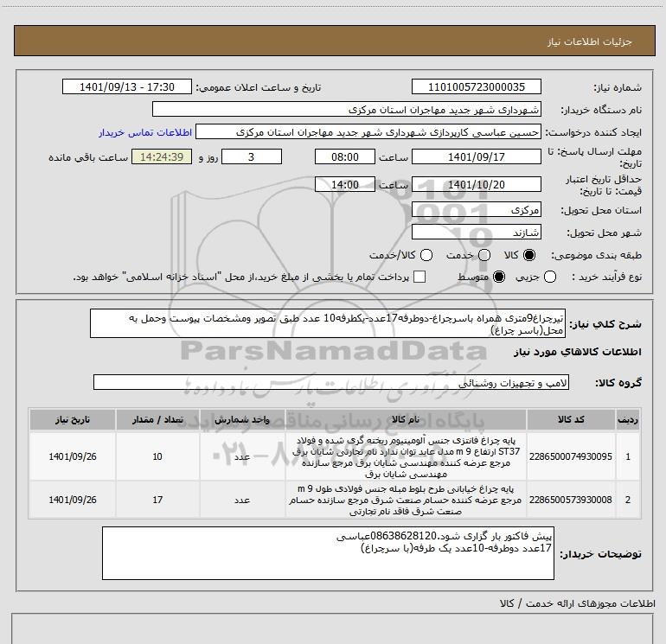Select the کالا/خدمت radio button
The width and height of the screenshot is (666, 644).
coord(426,255)
